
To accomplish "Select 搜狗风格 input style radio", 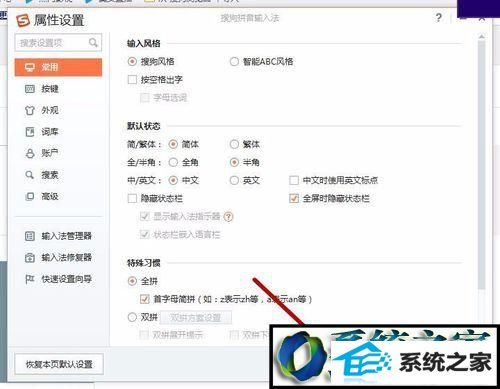I will click(132, 62).
